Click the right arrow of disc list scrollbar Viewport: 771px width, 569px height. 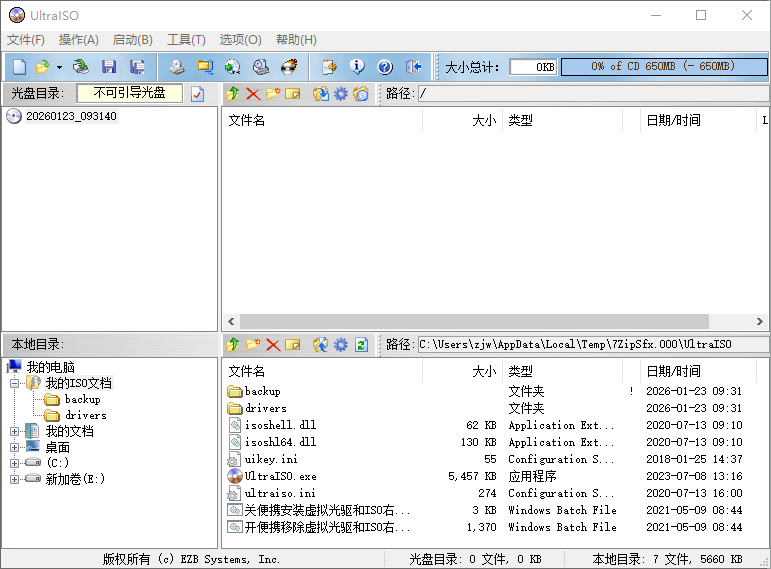(x=760, y=321)
